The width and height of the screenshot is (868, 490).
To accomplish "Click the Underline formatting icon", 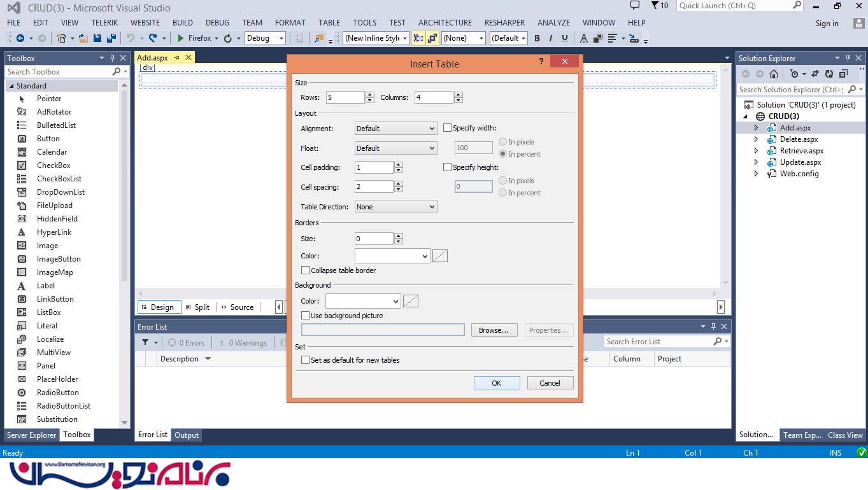I will (x=564, y=38).
